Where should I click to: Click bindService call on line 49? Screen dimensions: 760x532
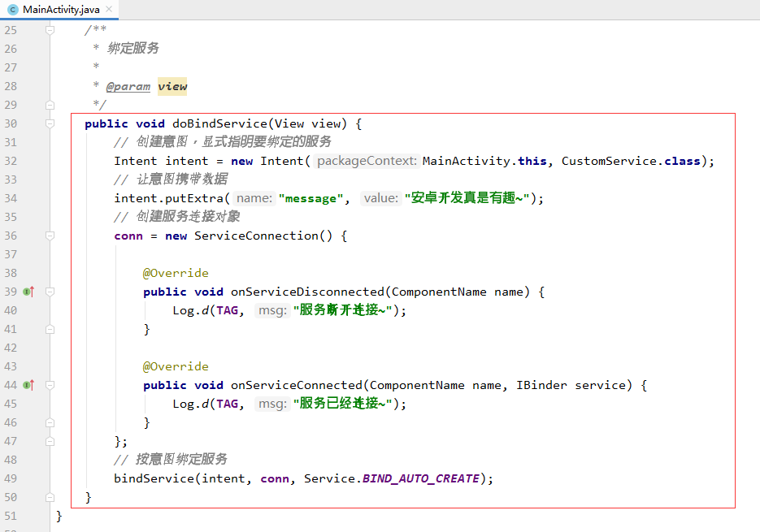(154, 478)
